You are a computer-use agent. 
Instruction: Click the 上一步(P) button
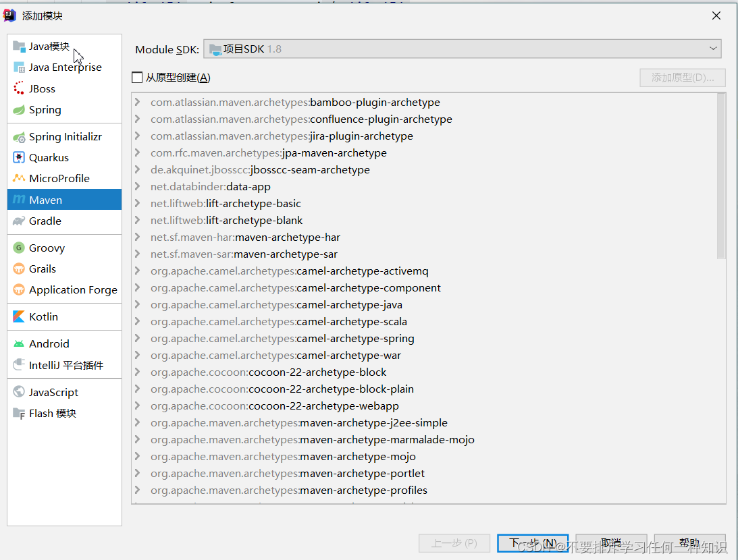coord(454,543)
